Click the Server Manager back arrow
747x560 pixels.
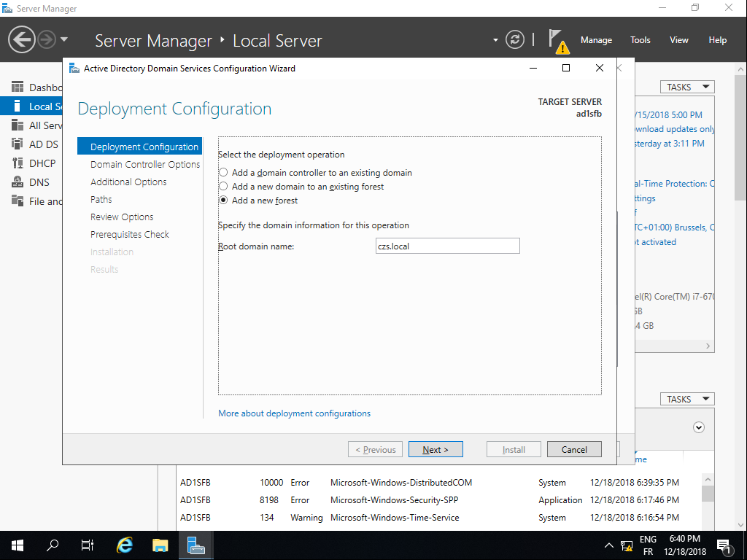[23, 39]
